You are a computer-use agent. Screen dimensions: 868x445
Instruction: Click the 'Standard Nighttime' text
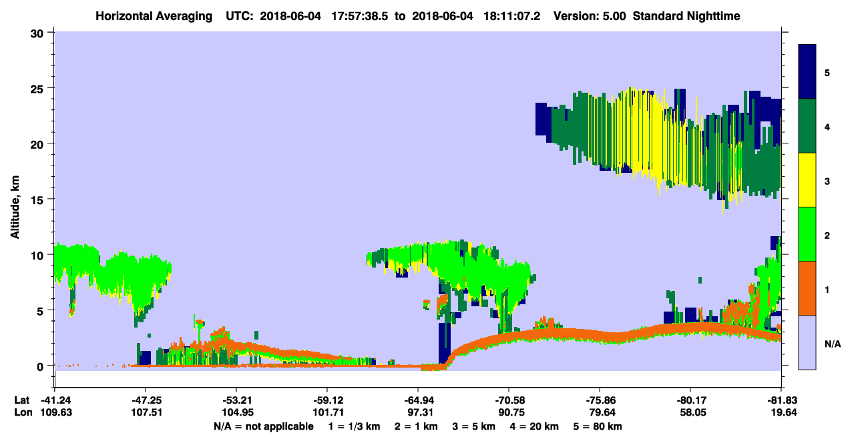pos(688,15)
